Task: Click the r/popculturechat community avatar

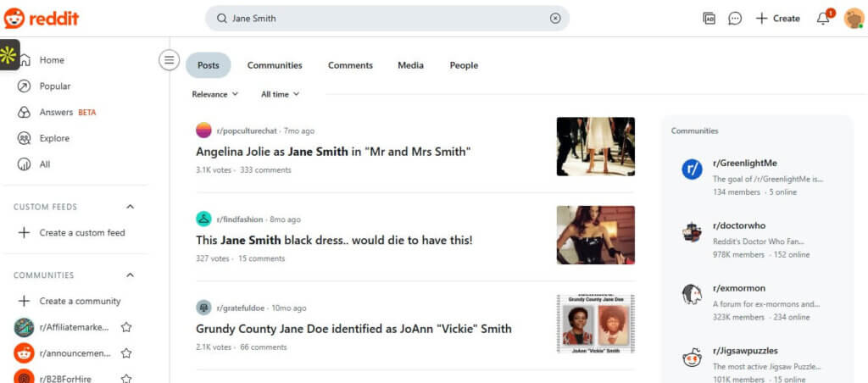Action: [203, 130]
